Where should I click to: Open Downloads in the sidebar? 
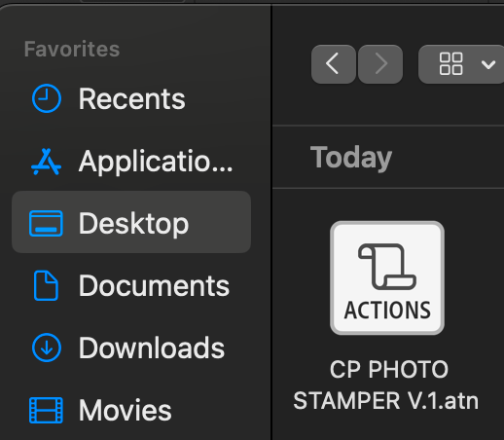[131, 348]
